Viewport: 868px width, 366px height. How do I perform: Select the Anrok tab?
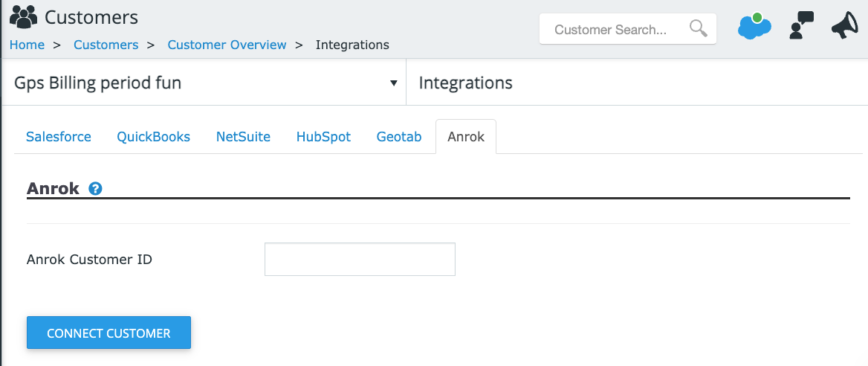[466, 137]
